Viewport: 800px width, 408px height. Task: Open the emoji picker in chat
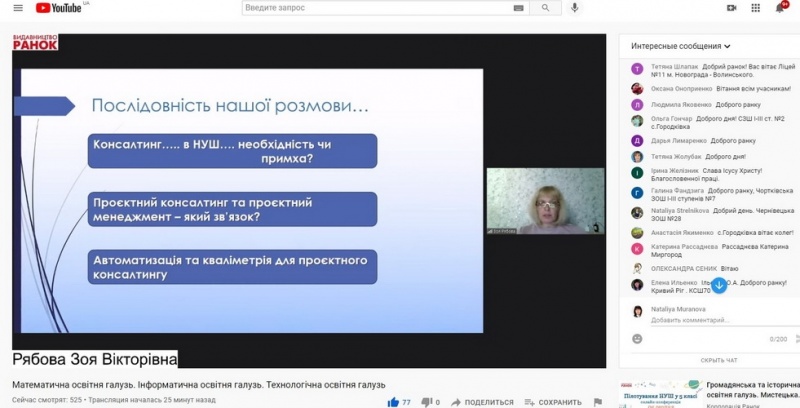coord(637,339)
